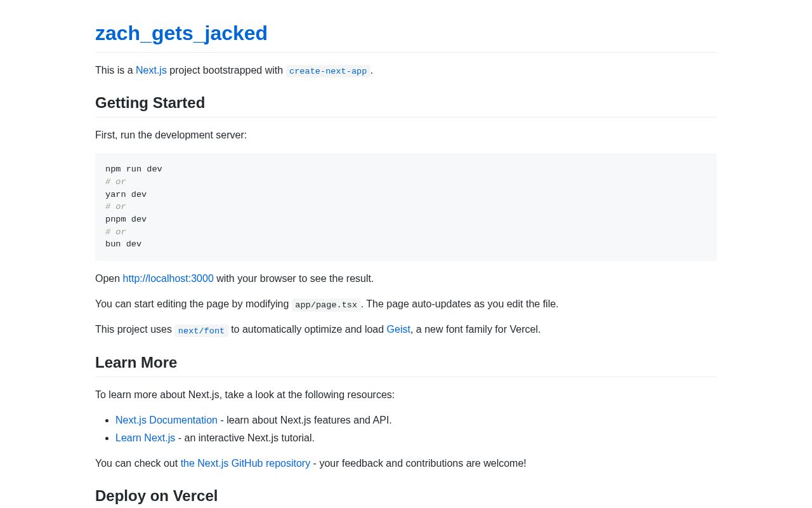Click the next/font code link
Image resolution: width=812 pixels, height=508 pixels.
pyautogui.click(x=201, y=330)
